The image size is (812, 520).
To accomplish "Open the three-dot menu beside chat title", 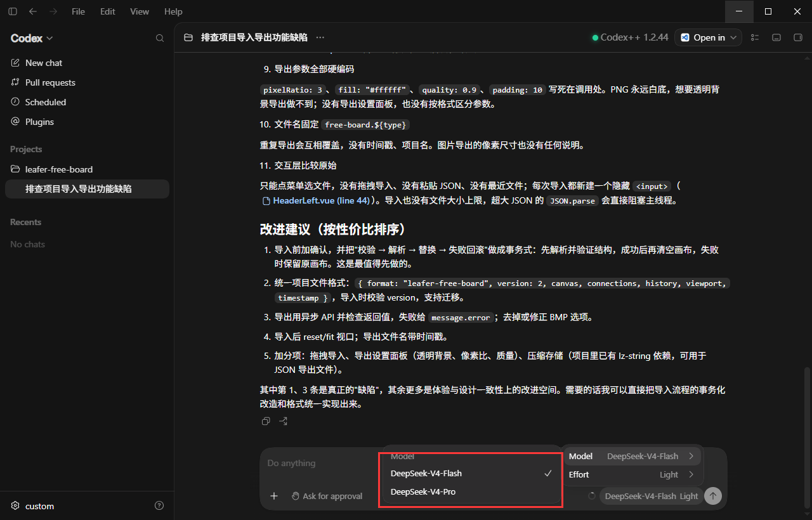I will [320, 37].
